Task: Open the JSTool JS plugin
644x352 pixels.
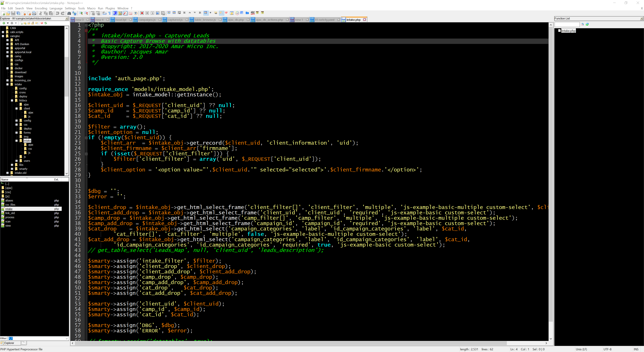Action: tap(242, 13)
